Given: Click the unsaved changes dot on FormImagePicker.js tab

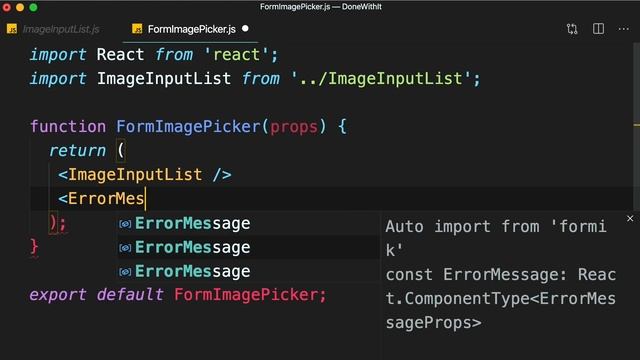Looking at the screenshot, I should click(245, 29).
